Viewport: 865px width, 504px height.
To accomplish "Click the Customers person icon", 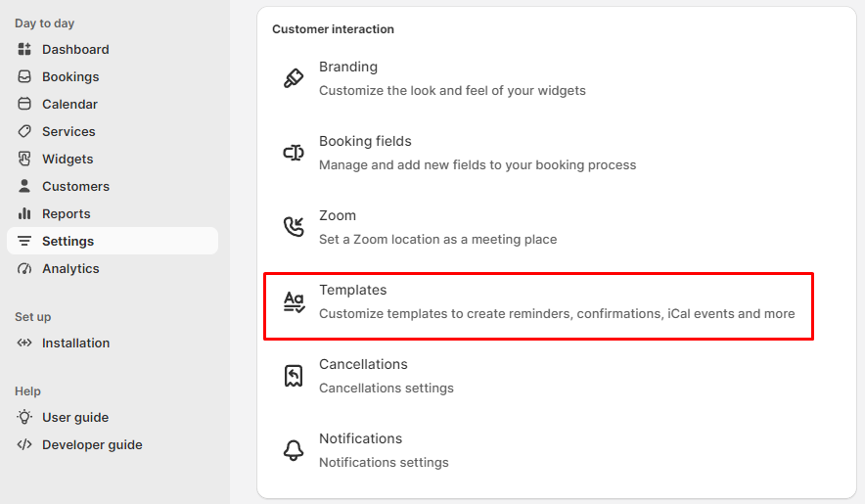I will pos(24,186).
